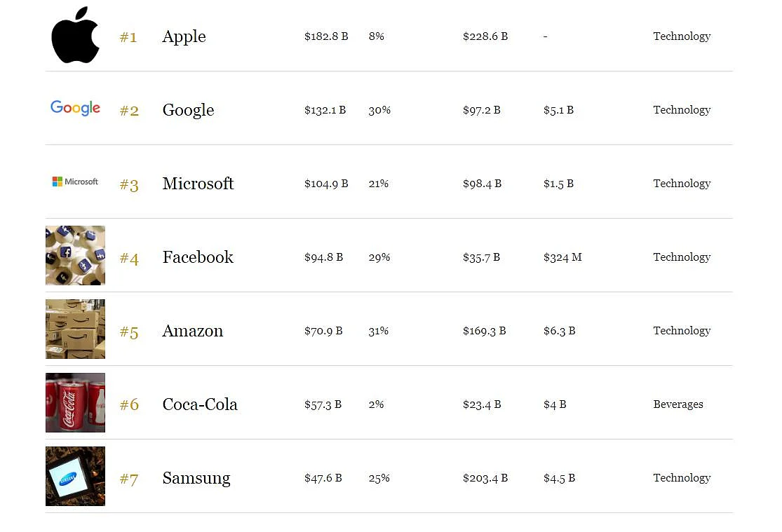Click the Beverages industry label

coord(678,404)
